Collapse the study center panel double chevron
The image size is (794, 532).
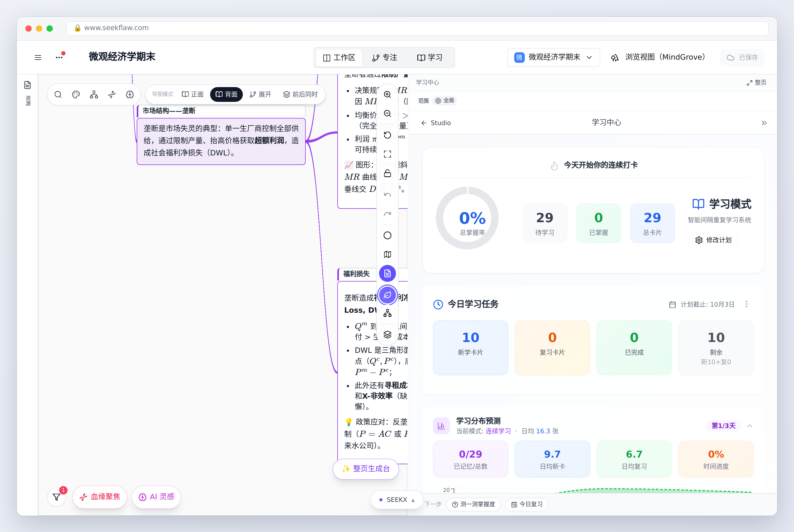click(764, 123)
